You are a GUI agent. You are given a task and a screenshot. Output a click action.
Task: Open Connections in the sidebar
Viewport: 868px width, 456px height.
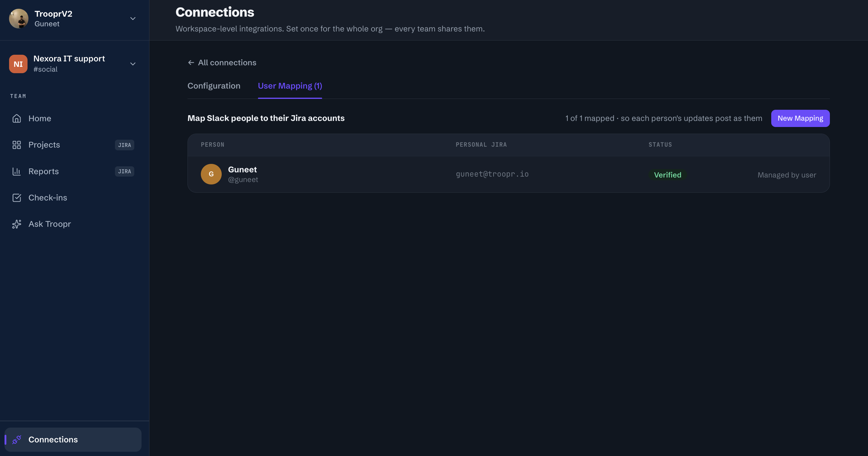click(73, 439)
